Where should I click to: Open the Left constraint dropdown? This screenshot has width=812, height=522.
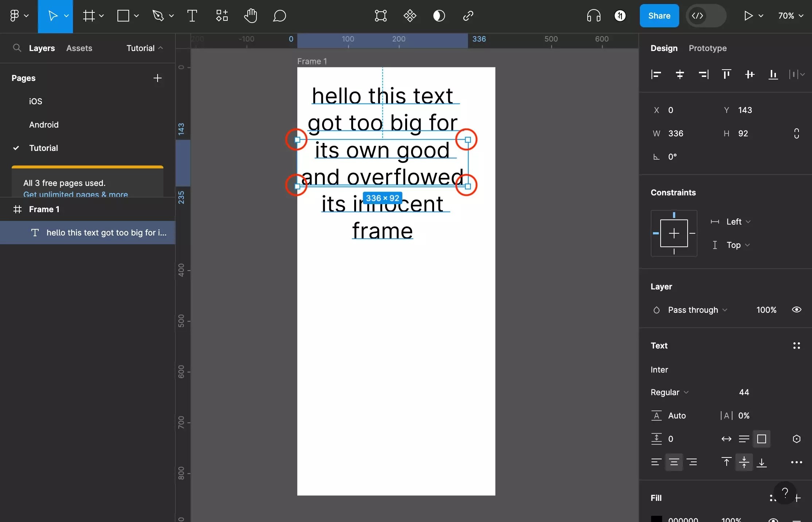[x=734, y=222]
